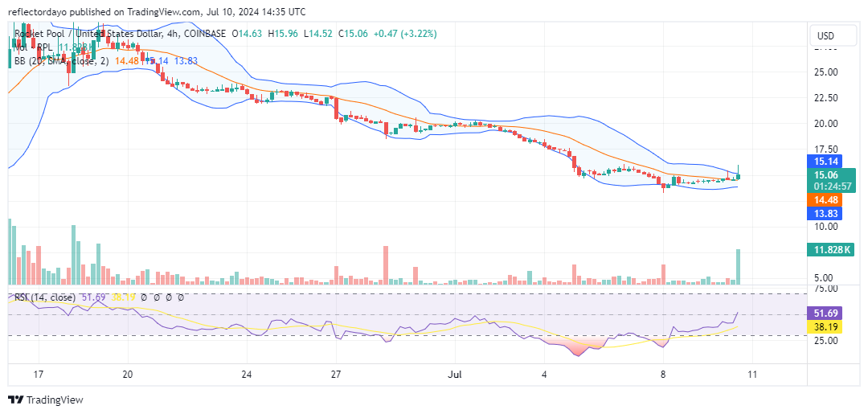Screen dimensions: 868x414
Task: Click the tall green volume bar at far right
Action: [x=738, y=267]
